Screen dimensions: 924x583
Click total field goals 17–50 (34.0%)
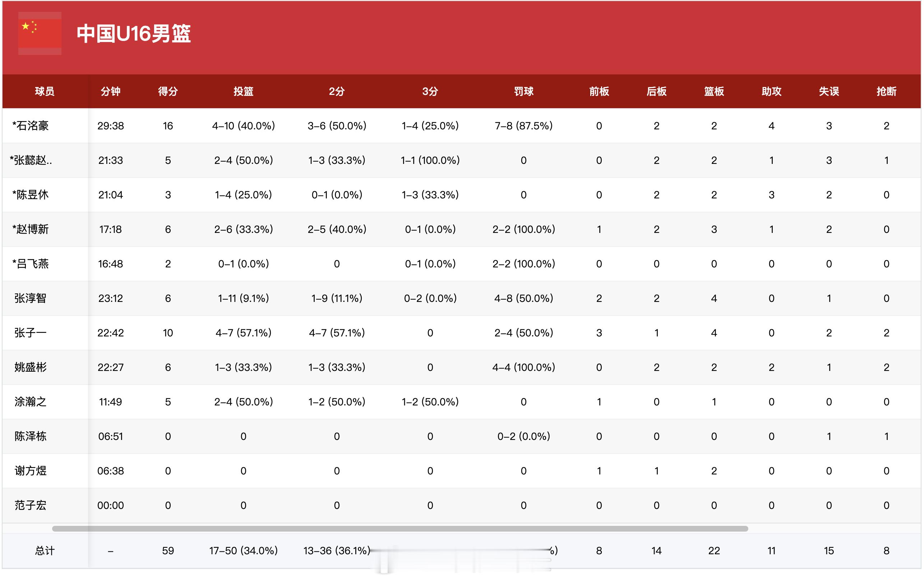pyautogui.click(x=243, y=551)
